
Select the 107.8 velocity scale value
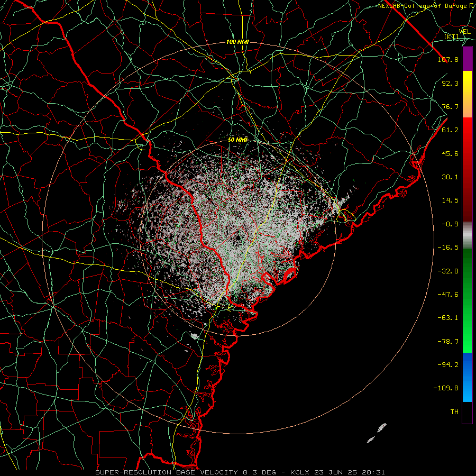448,59
